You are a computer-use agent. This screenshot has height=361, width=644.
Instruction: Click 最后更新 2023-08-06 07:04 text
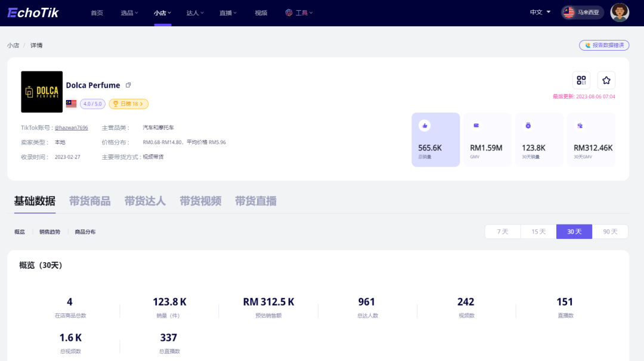click(x=584, y=97)
